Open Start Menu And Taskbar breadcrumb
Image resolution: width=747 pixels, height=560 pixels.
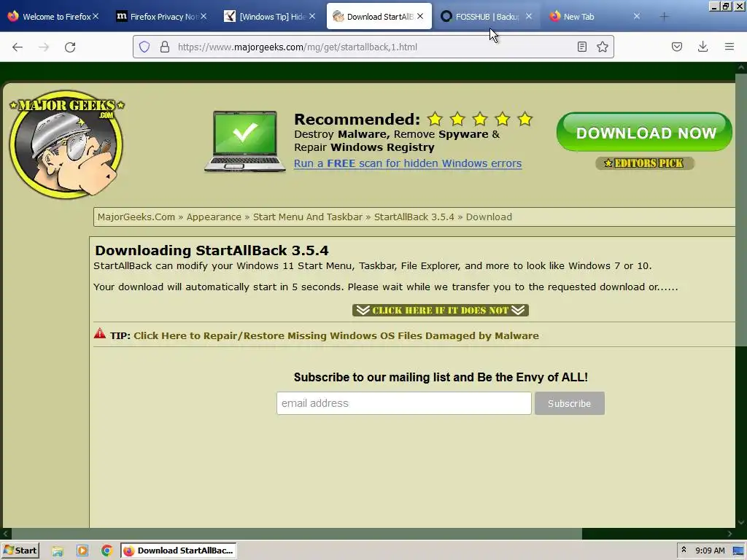[308, 217]
